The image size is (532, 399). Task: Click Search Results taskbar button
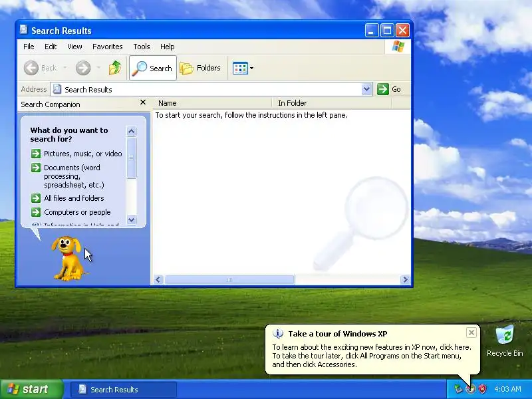point(124,390)
